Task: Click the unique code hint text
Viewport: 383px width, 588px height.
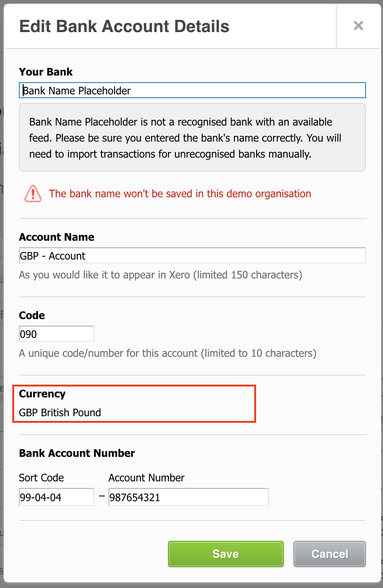Action: point(167,353)
